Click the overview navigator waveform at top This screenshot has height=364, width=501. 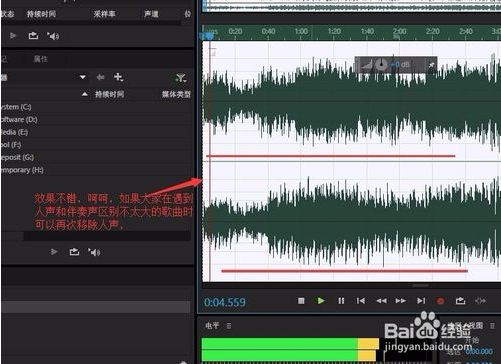(352, 6)
